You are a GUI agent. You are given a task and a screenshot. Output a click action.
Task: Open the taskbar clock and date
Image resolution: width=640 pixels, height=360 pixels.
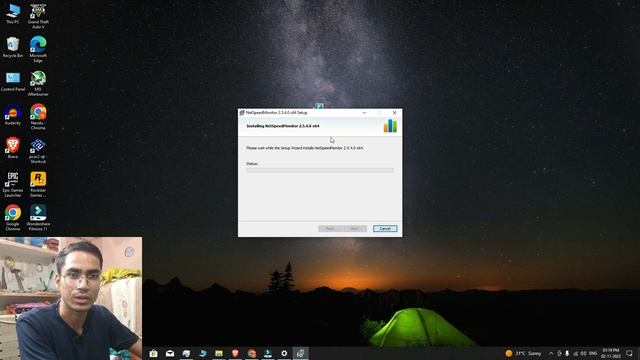point(611,353)
